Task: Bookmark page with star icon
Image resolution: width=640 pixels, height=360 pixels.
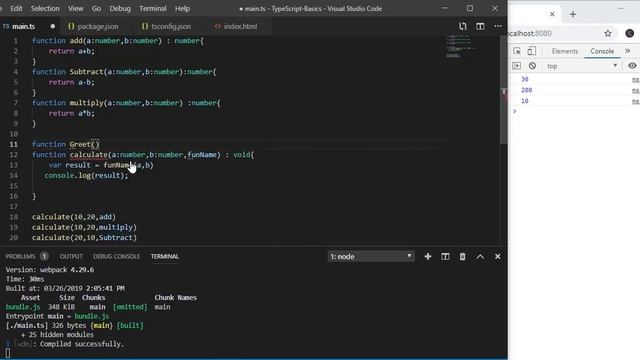Action: 608,33
